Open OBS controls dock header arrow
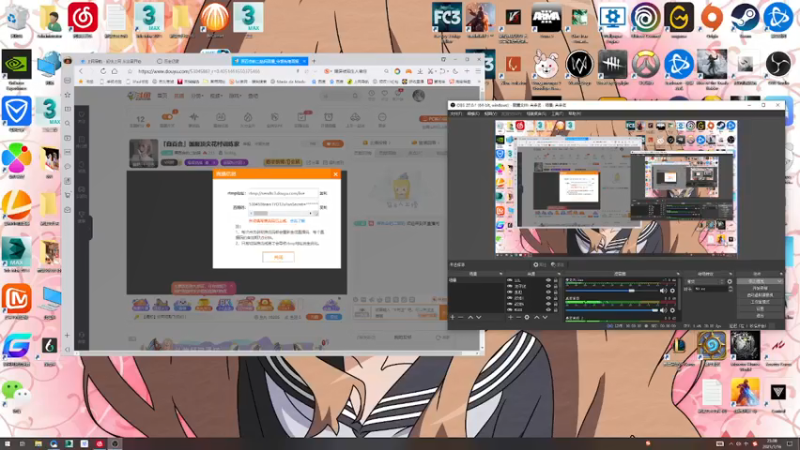 tap(781, 274)
